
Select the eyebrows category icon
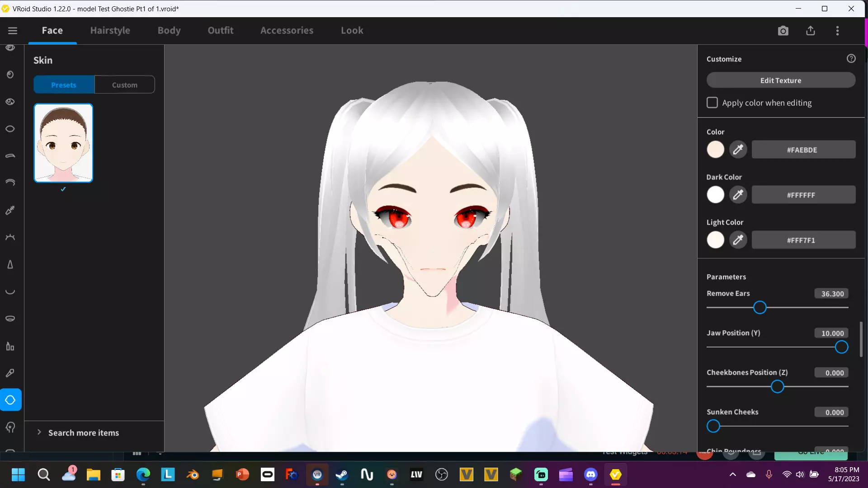(10, 156)
